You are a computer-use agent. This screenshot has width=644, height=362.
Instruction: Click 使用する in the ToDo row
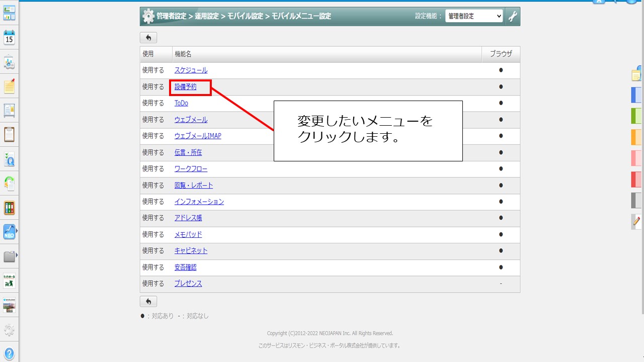coord(153,103)
